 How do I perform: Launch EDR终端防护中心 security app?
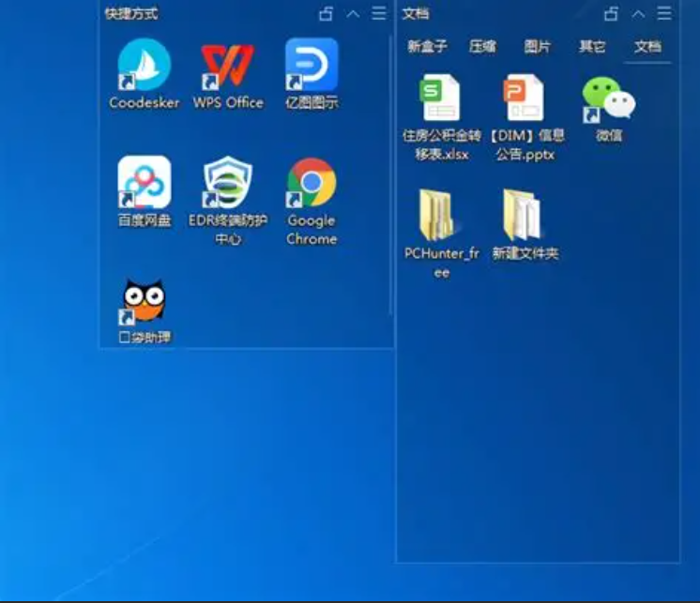pos(227,184)
